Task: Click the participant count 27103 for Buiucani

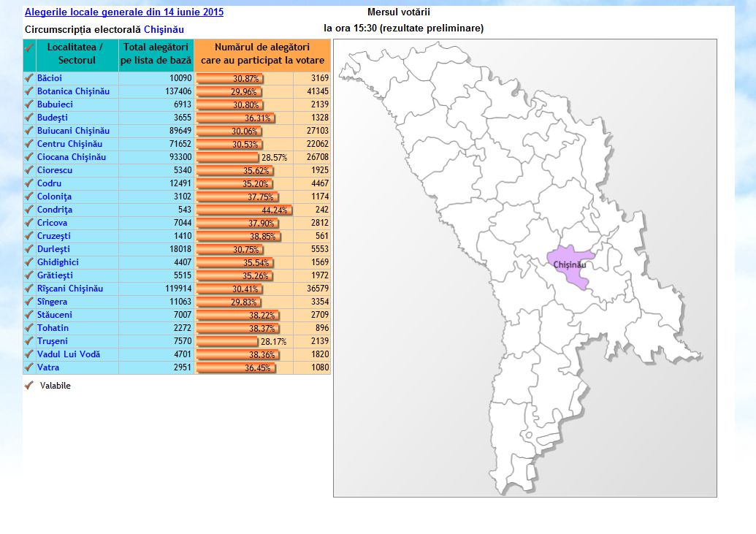Action: 318,130
